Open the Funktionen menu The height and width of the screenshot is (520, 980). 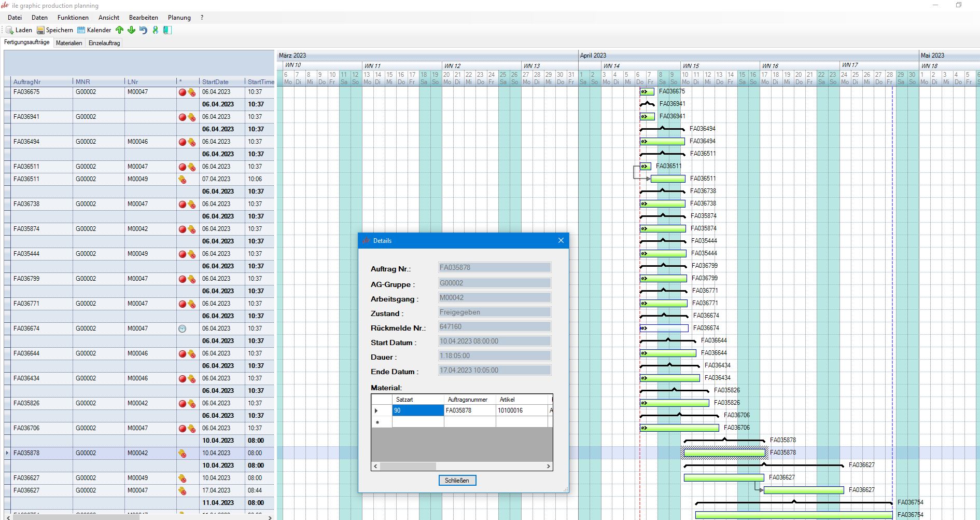tap(73, 18)
